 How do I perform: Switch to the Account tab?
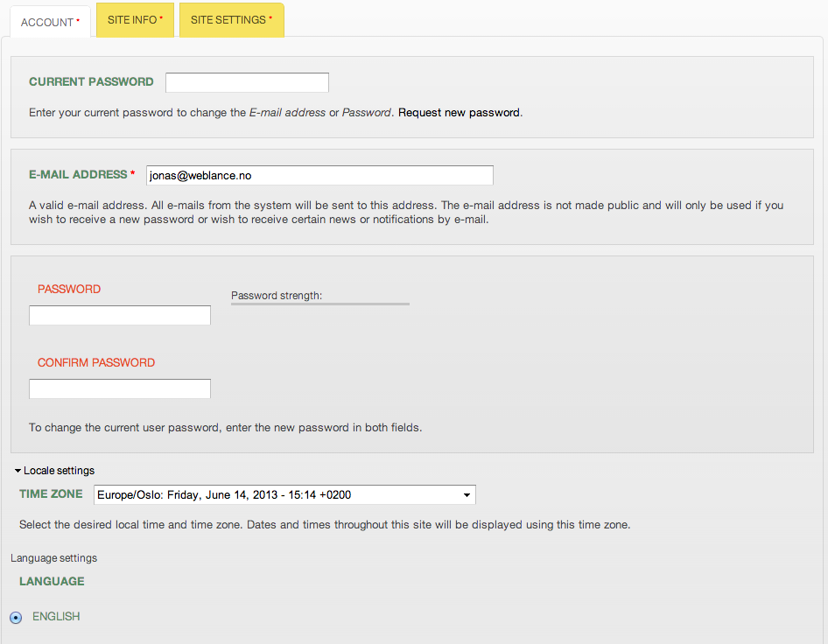coord(49,22)
